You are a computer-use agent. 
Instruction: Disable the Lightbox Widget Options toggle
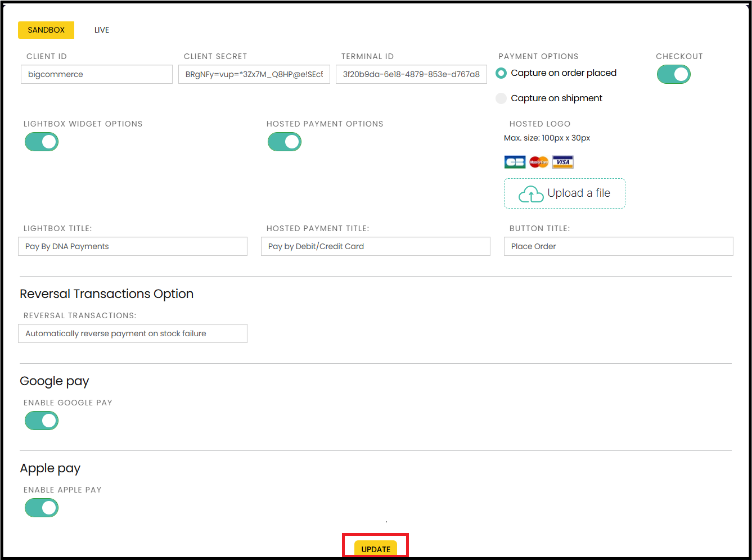(42, 142)
